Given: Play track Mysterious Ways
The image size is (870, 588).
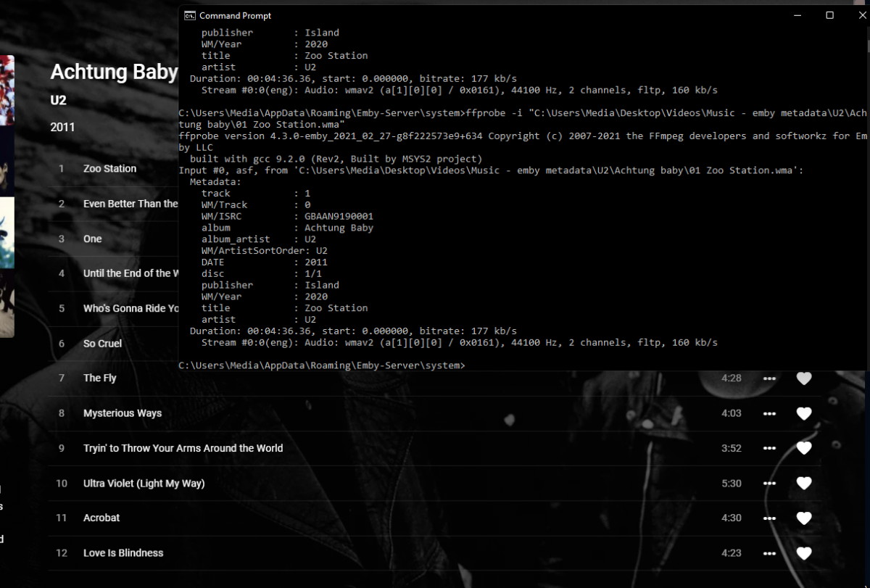Looking at the screenshot, I should [x=123, y=413].
